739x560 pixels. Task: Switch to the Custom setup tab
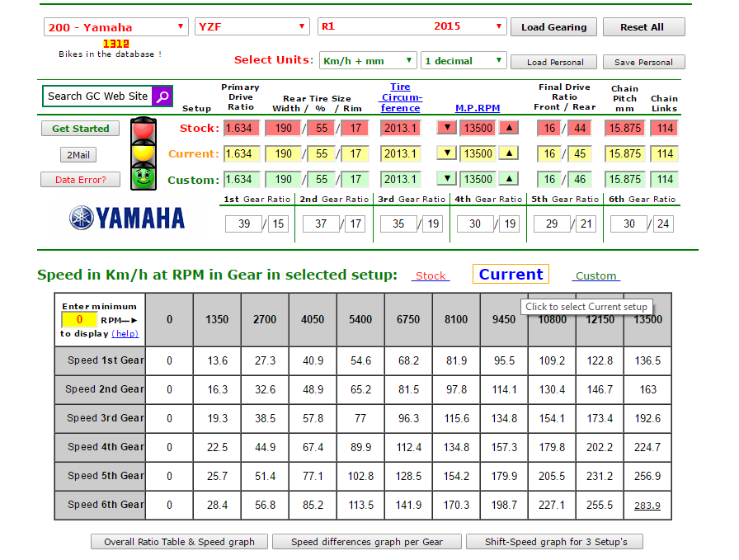click(595, 276)
